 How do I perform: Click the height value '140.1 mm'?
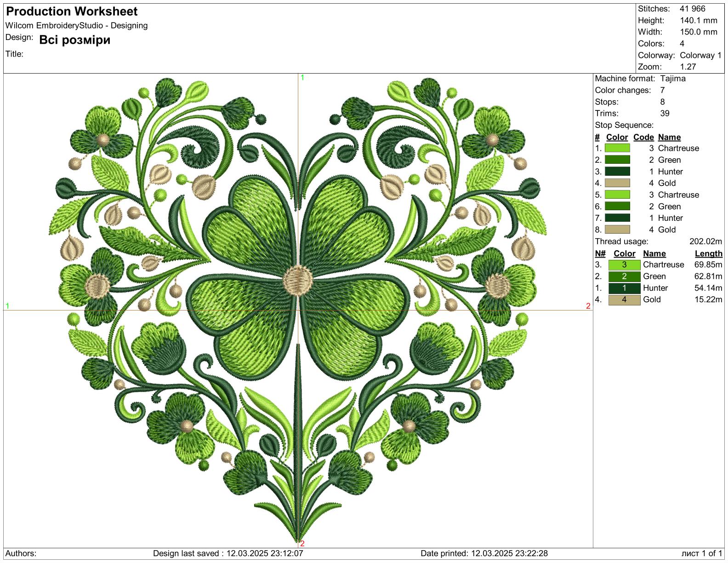click(699, 20)
